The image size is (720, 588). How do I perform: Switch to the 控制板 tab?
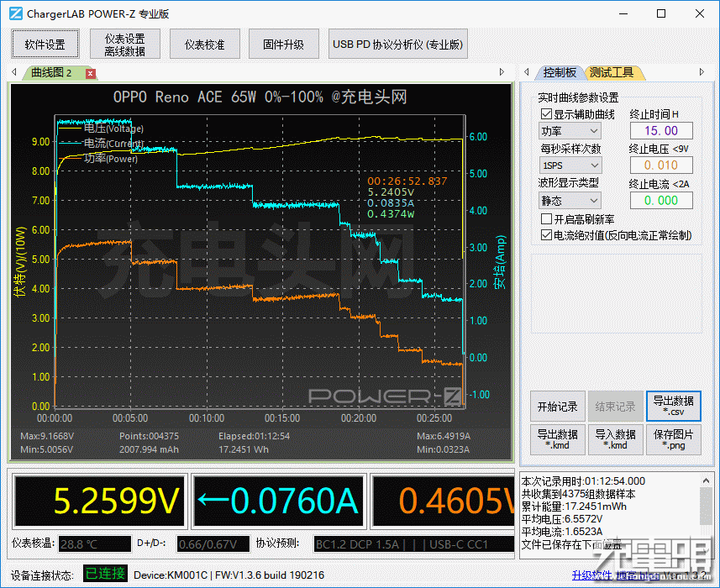click(x=560, y=72)
